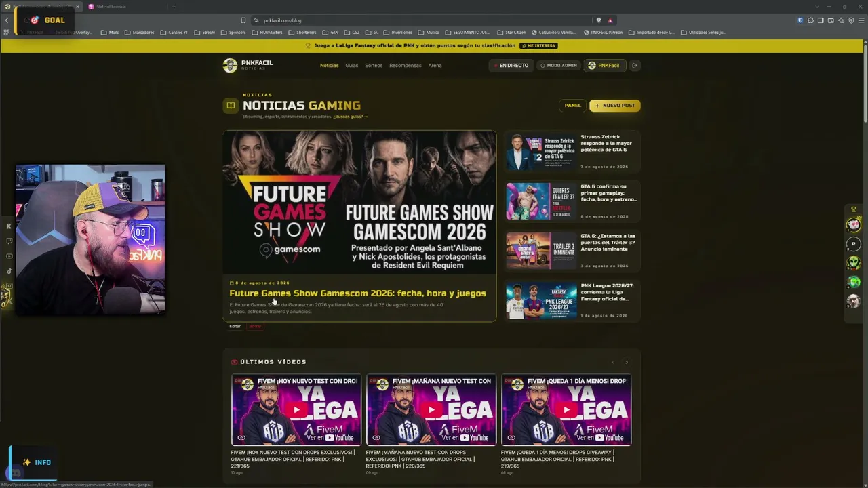Open the Star Citizen bookmark folder
Image resolution: width=868 pixels, height=488 pixels.
pos(511,33)
